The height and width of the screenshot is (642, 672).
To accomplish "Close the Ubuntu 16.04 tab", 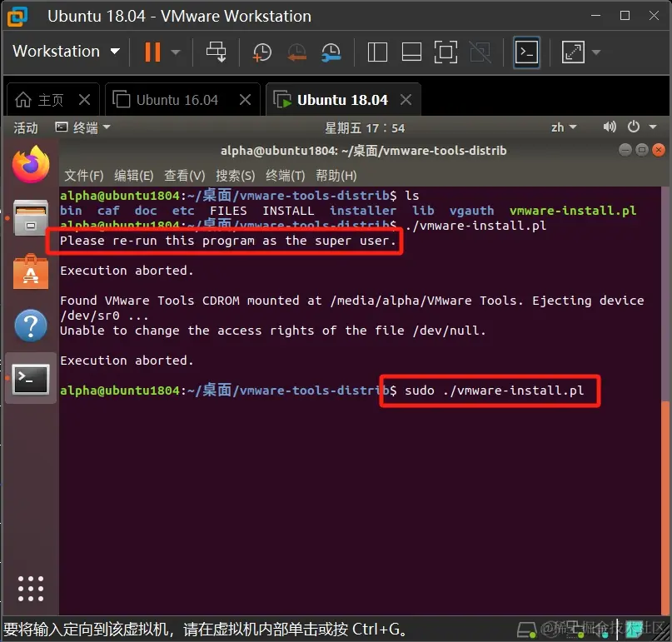I will coord(245,100).
